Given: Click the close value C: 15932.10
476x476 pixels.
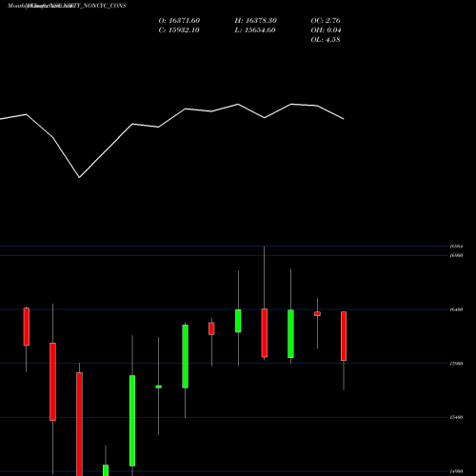Looking at the screenshot, I should point(179,30).
